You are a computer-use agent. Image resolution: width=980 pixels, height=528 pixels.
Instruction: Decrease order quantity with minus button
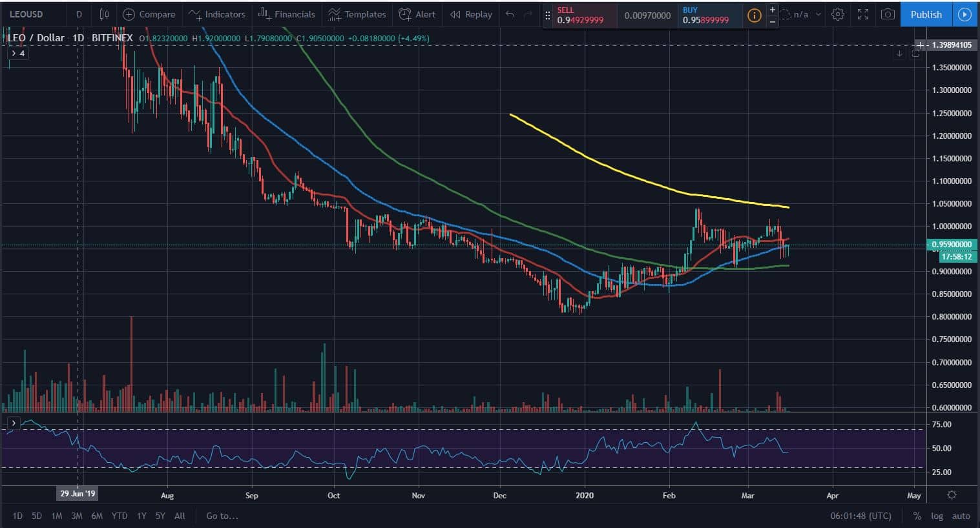[x=773, y=21]
